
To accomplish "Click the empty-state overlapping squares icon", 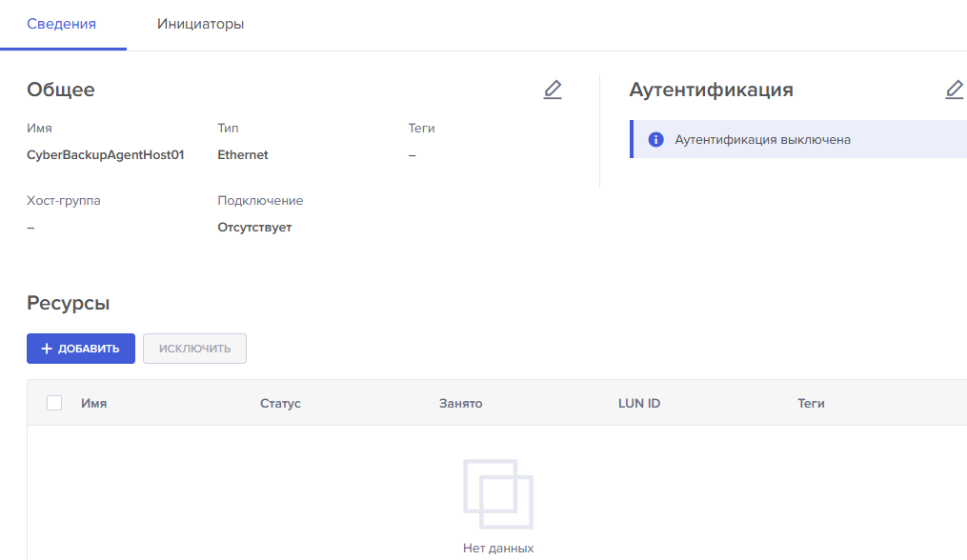I will (x=497, y=494).
